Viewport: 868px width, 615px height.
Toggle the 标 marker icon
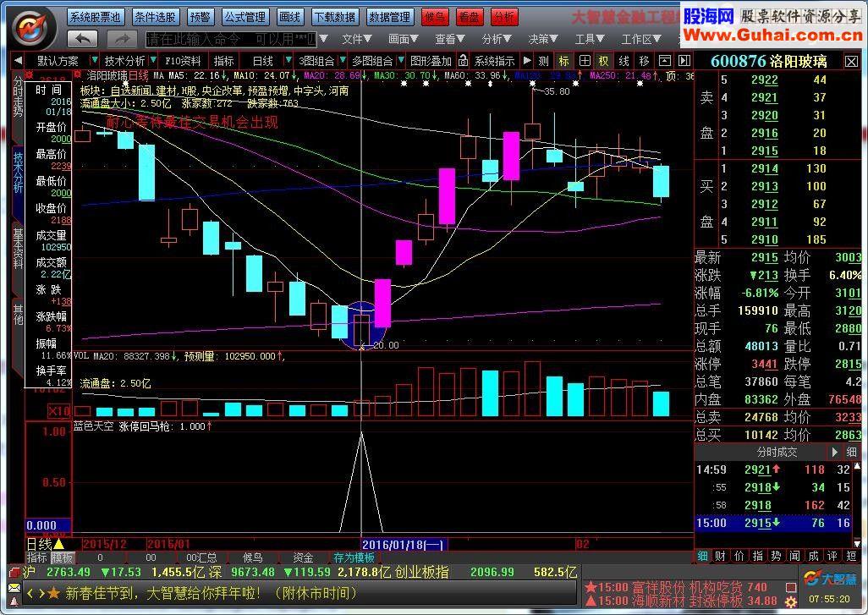click(564, 60)
